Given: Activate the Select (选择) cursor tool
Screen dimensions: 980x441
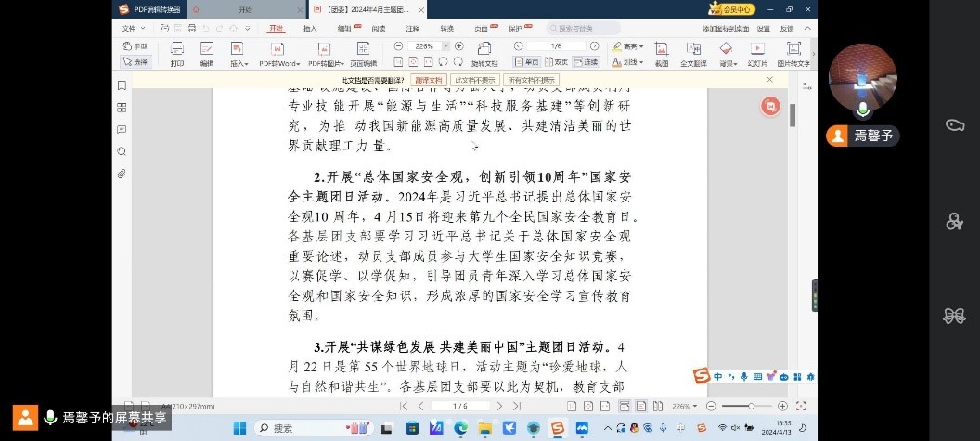Looking at the screenshot, I should coord(135,62).
